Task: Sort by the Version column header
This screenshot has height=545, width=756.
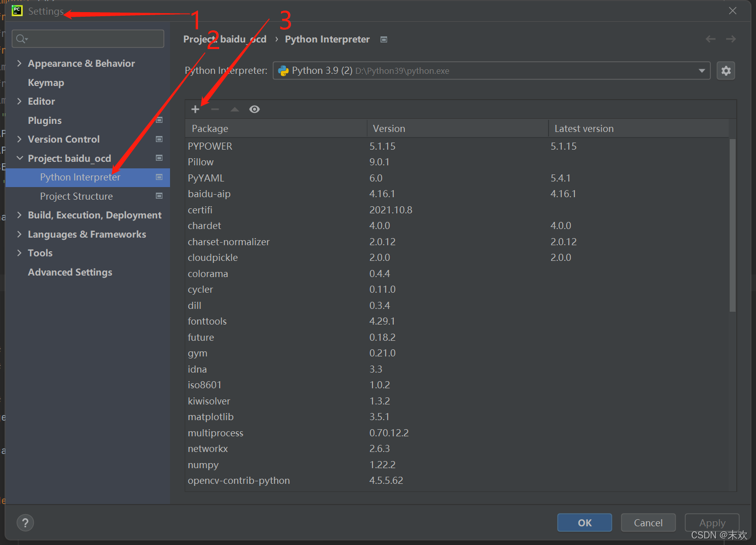Action: pyautogui.click(x=457, y=128)
